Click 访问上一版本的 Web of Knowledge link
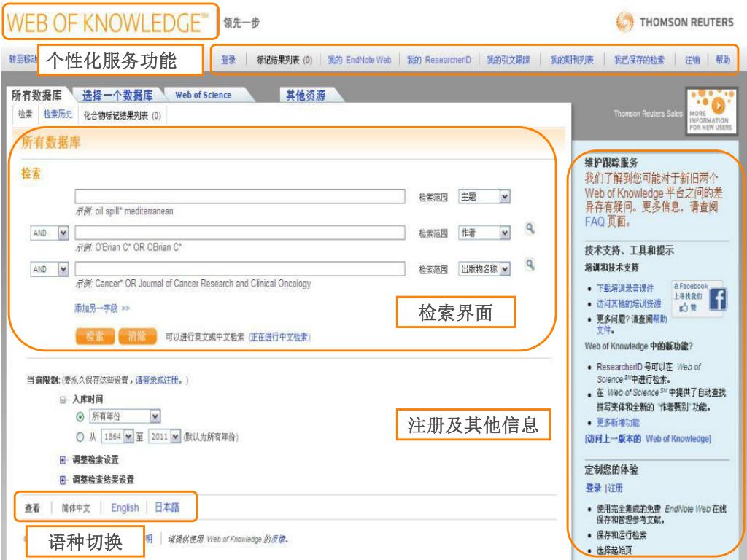This screenshot has width=747, height=560. pyautogui.click(x=648, y=438)
